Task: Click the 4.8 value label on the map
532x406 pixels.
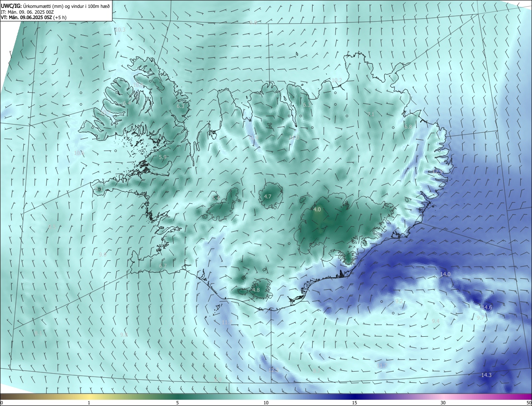Action: (x=256, y=290)
